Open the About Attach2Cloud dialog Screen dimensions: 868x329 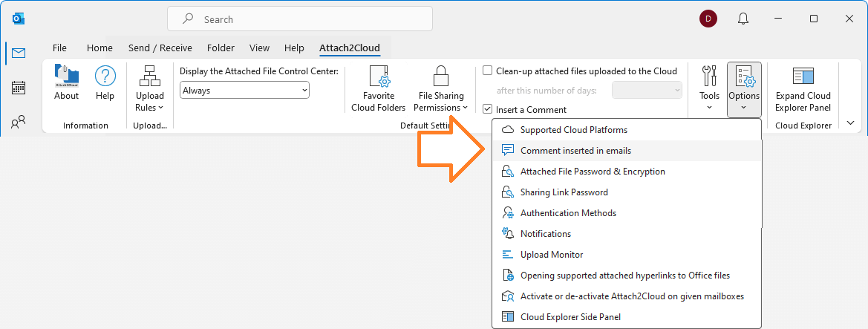tap(66, 83)
